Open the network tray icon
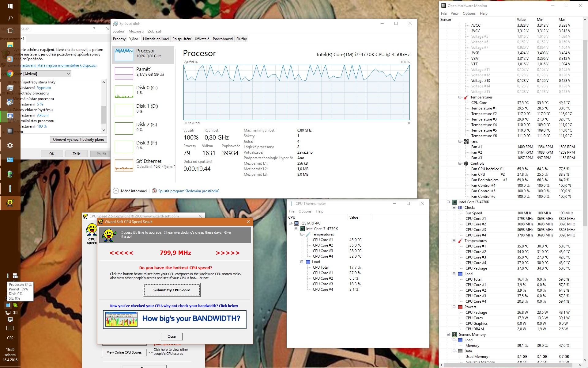 [8, 312]
